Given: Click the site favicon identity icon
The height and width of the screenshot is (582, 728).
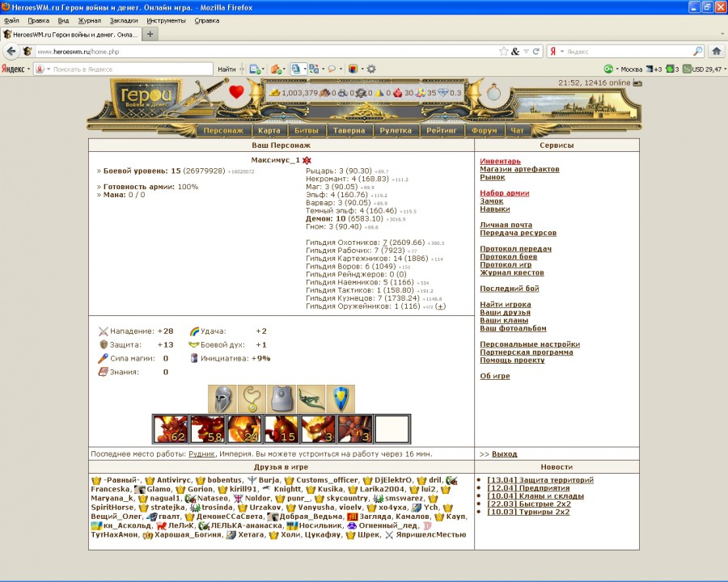Looking at the screenshot, I should click(x=28, y=52).
